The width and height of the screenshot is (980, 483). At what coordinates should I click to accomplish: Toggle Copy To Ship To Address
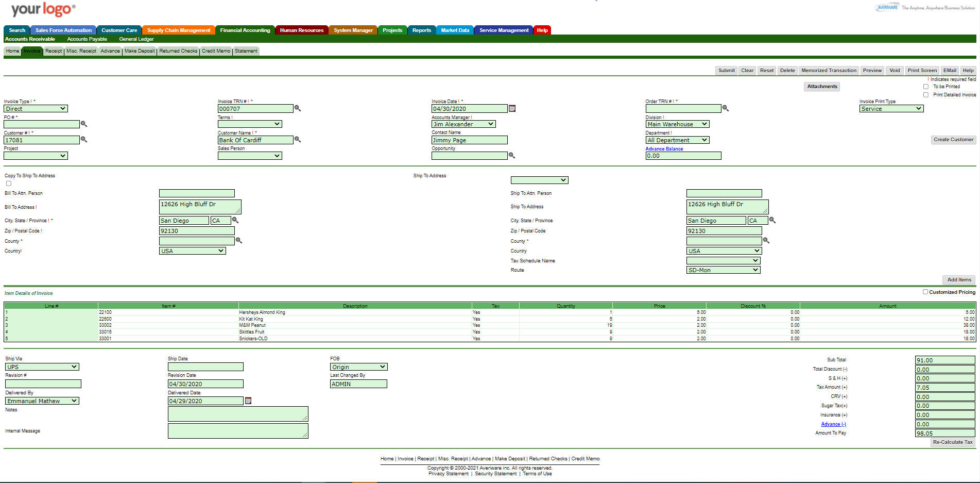pos(8,183)
